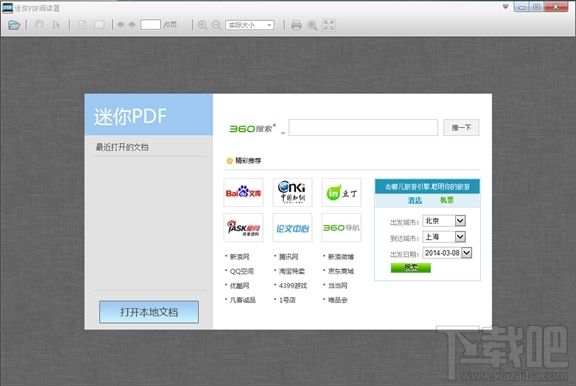576x386 pixels.
Task: Switch to the 酒店 tab
Action: 415,200
